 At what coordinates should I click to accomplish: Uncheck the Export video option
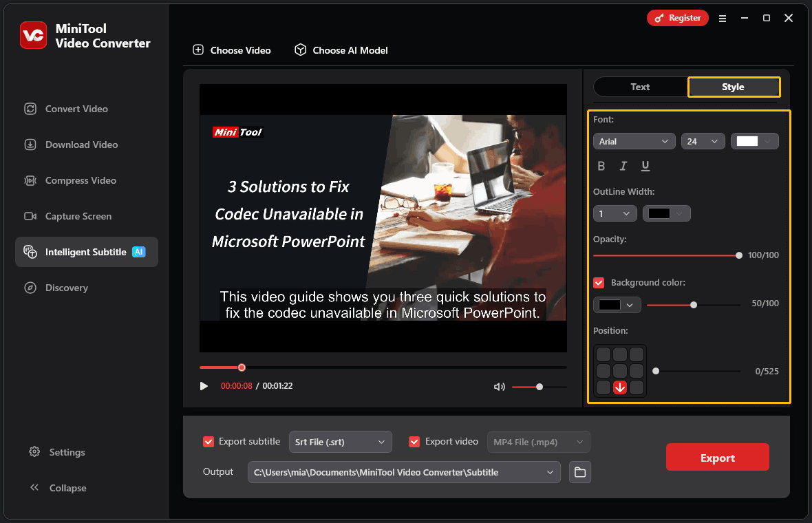[x=414, y=442]
